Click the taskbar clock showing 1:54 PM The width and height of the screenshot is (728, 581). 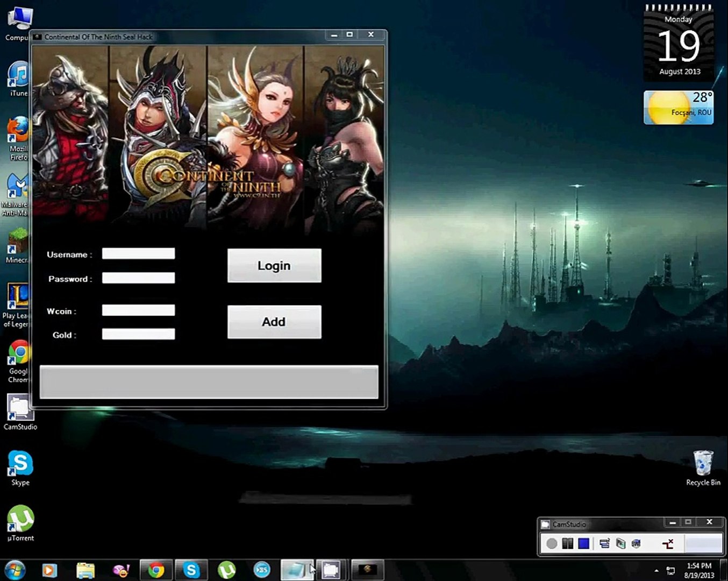coord(699,570)
